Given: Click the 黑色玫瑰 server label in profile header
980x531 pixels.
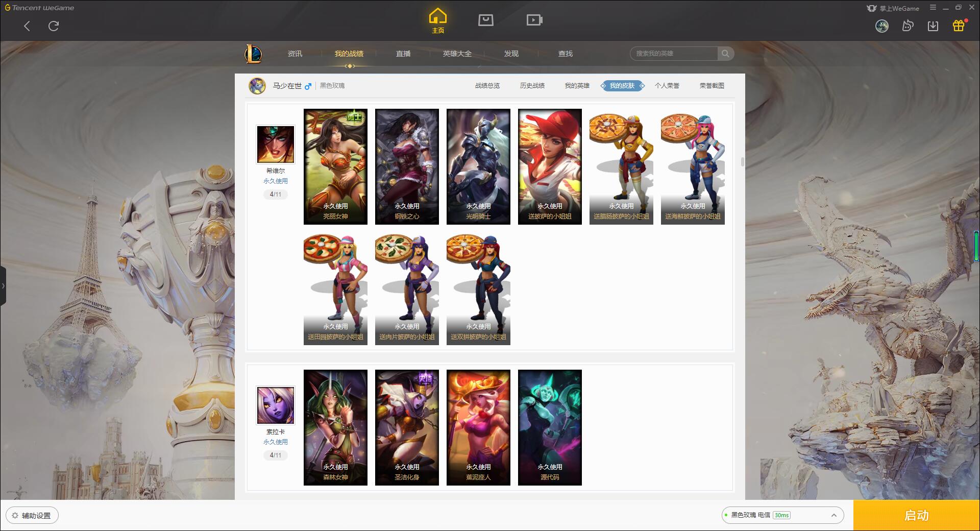Looking at the screenshot, I should click(332, 86).
